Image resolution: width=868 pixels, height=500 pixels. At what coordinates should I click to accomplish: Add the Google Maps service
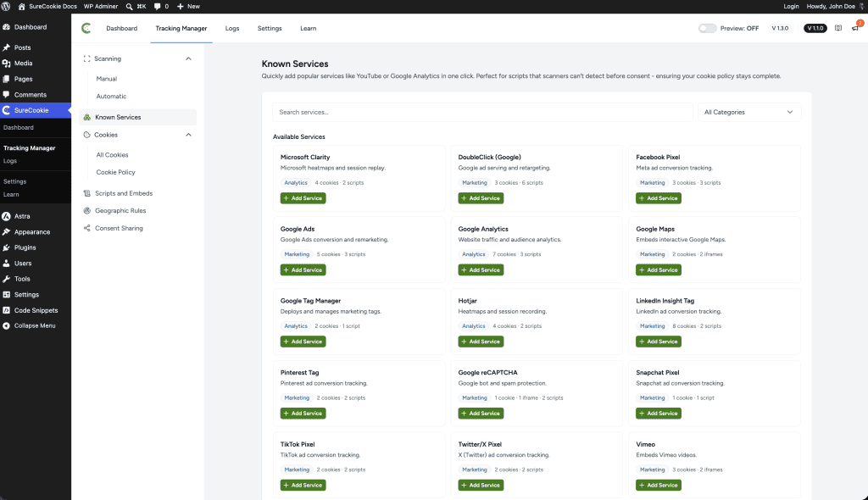[x=659, y=270]
